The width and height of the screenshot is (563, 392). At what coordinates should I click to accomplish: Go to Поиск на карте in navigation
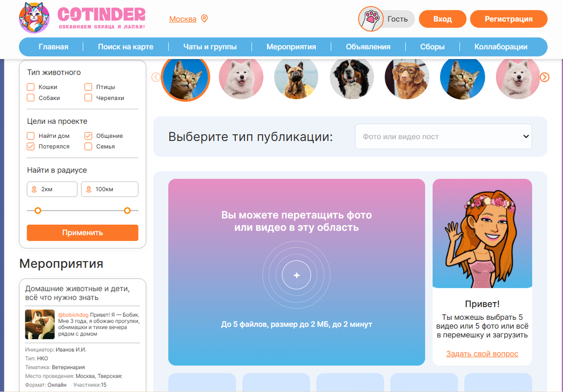[126, 47]
